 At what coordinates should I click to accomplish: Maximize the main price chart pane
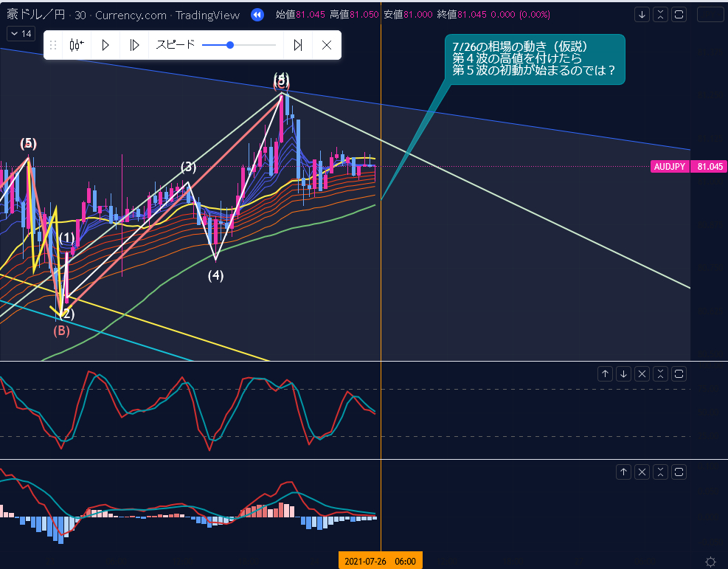(x=679, y=14)
